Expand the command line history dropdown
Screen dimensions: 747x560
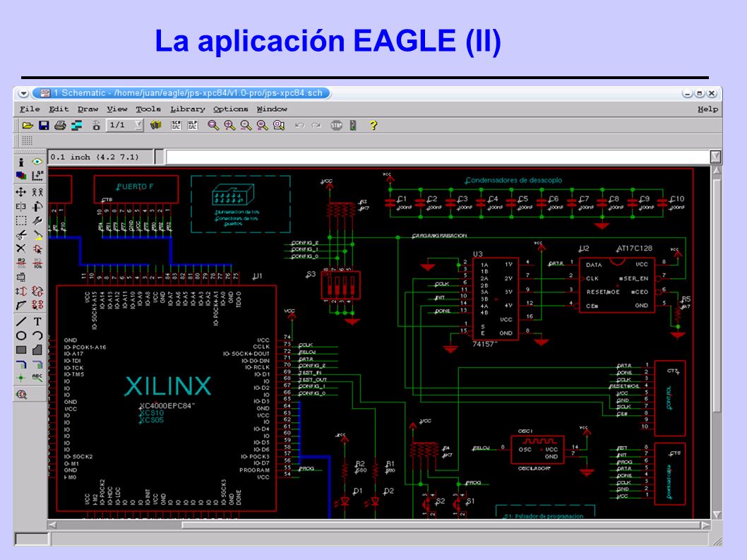pyautogui.click(x=715, y=157)
